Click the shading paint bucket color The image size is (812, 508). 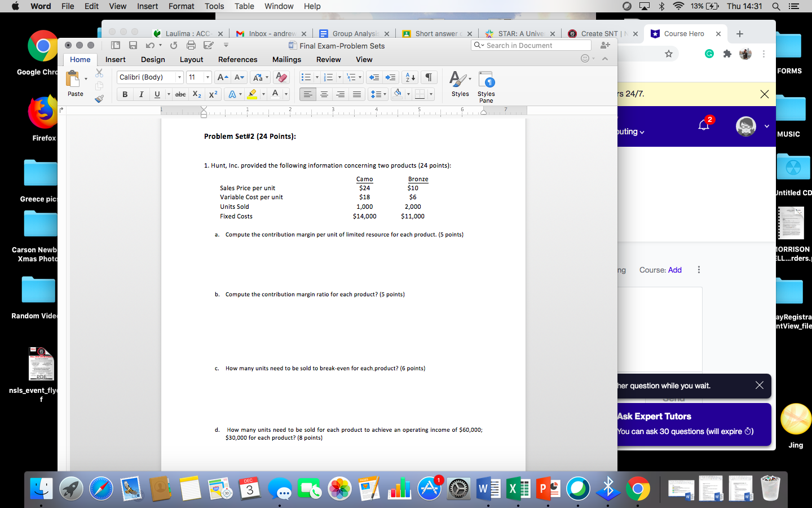coord(398,94)
